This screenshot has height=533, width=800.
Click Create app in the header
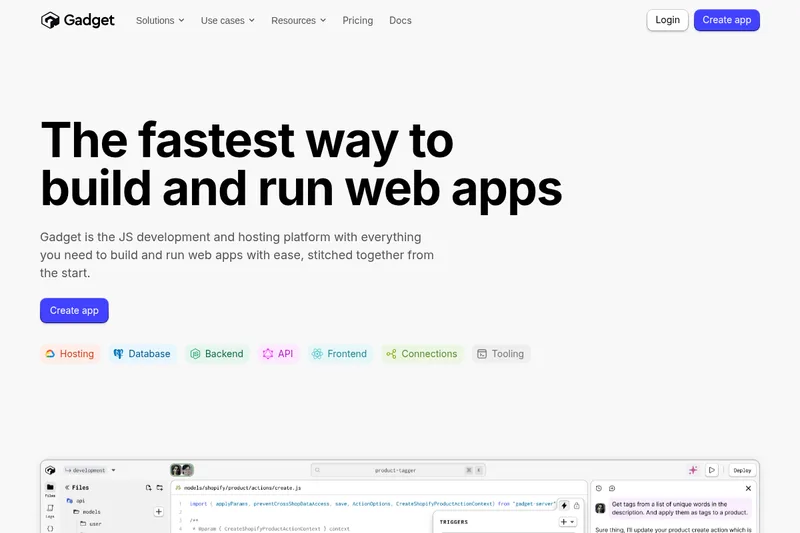tap(727, 20)
